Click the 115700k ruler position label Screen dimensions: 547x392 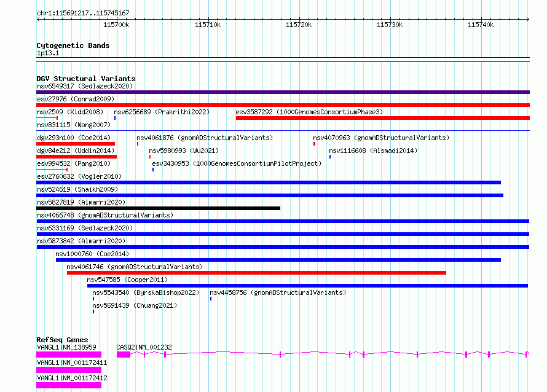tap(116, 25)
